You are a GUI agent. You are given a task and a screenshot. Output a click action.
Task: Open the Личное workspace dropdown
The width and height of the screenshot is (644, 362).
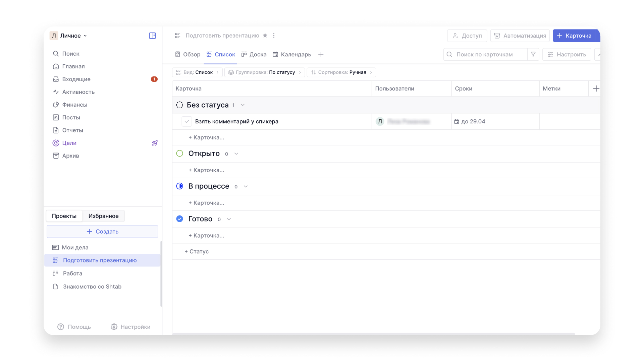68,36
